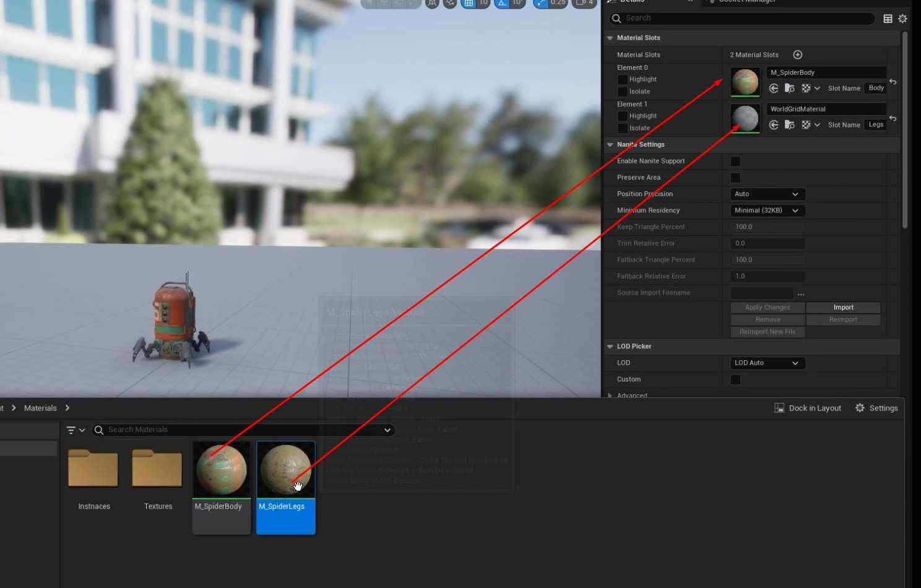Browse to WorldGridMaterial in Content Browser
Viewport: 921px width, 588px height.
click(789, 125)
